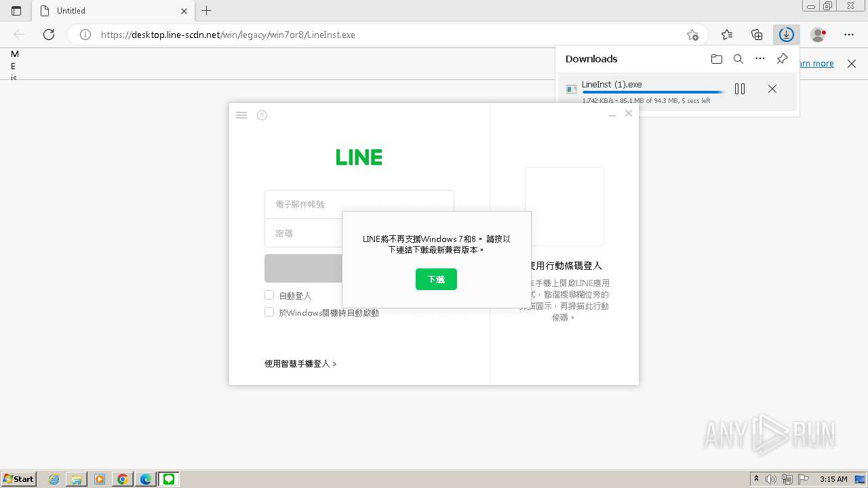Open LINE help question mark icon
The width and height of the screenshot is (868, 488).
pos(262,115)
